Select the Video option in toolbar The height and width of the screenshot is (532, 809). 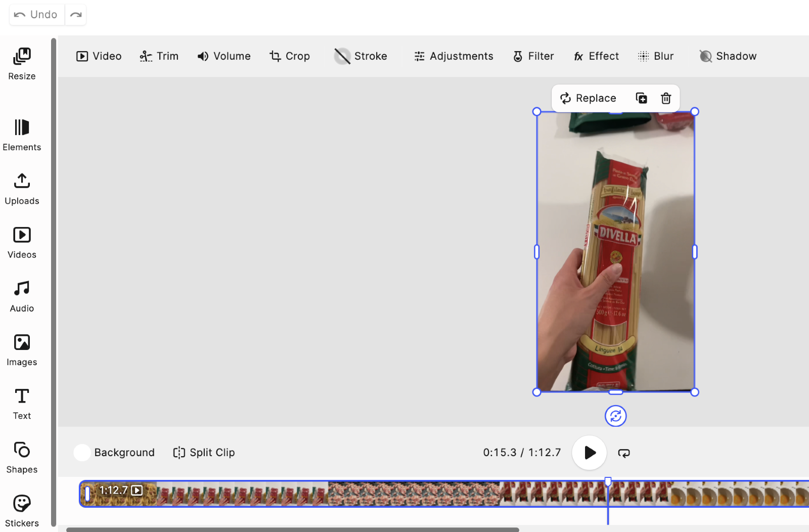coord(99,56)
